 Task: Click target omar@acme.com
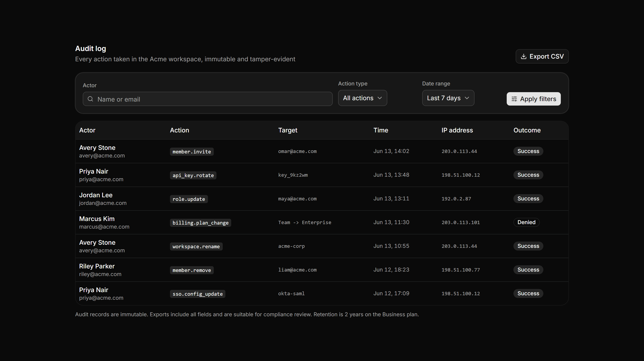pos(297,151)
